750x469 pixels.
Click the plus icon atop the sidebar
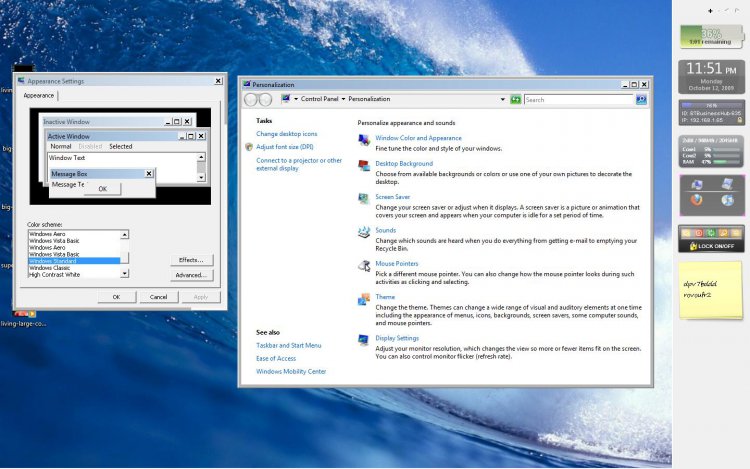coord(710,11)
